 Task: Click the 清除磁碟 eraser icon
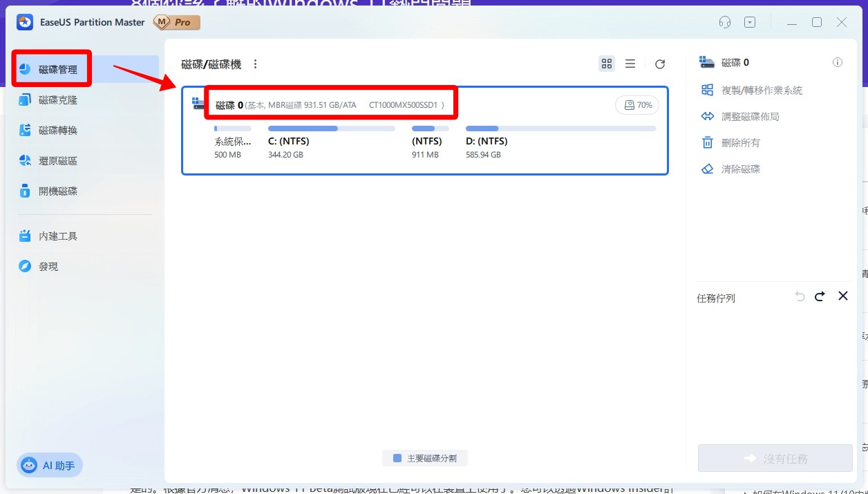click(707, 169)
